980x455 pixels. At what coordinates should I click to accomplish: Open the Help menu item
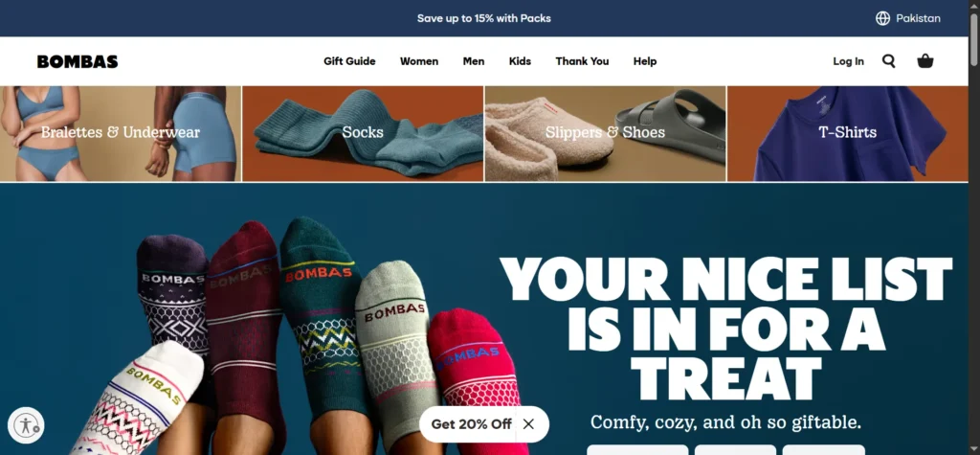pyautogui.click(x=644, y=61)
